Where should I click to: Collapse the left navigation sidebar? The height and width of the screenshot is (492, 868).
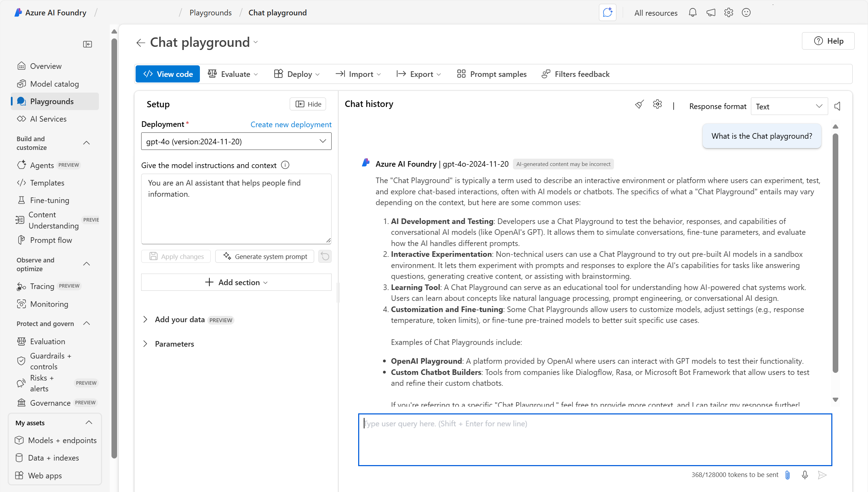87,44
